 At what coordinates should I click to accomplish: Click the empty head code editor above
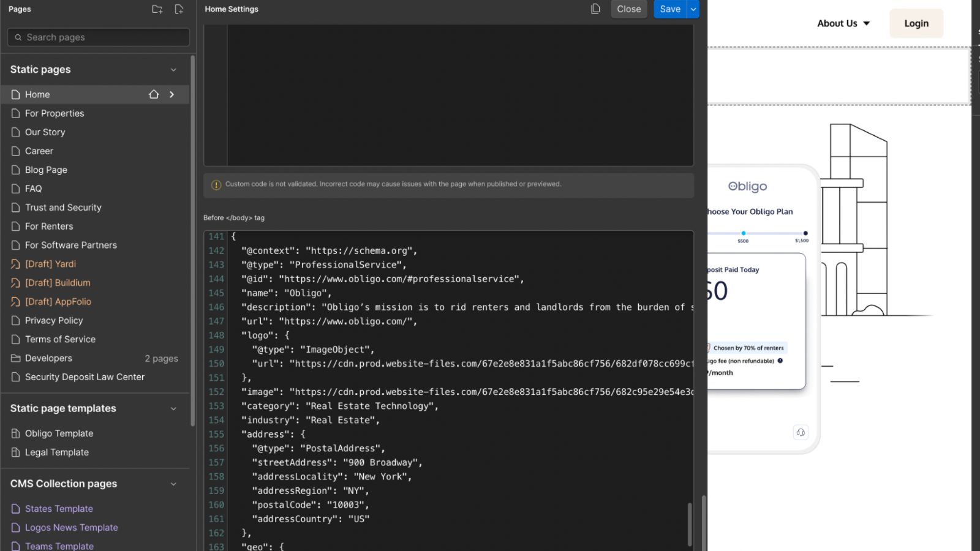pyautogui.click(x=460, y=95)
